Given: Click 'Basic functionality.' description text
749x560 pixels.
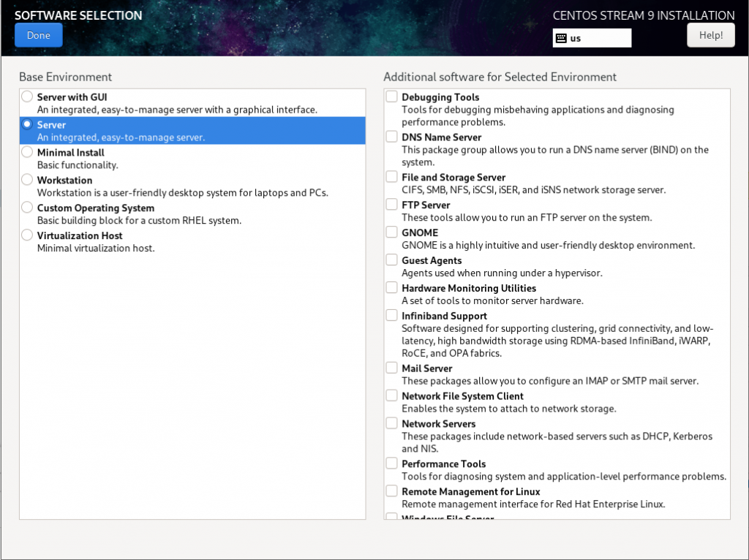Looking at the screenshot, I should pos(78,165).
